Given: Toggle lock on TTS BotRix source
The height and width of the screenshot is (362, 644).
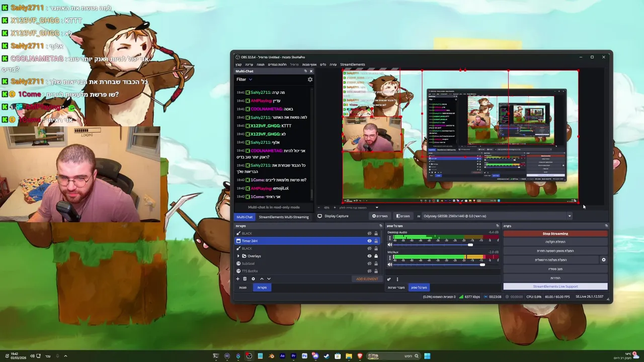Looking at the screenshot, I should click(376, 271).
